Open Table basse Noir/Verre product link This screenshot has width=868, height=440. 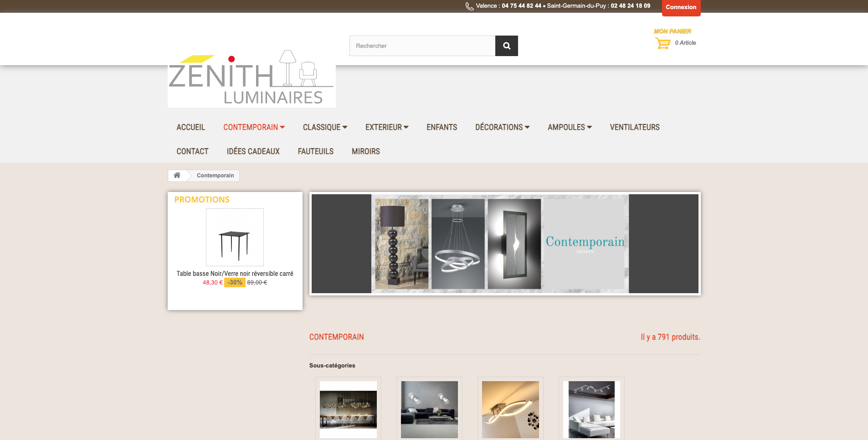[235, 274]
